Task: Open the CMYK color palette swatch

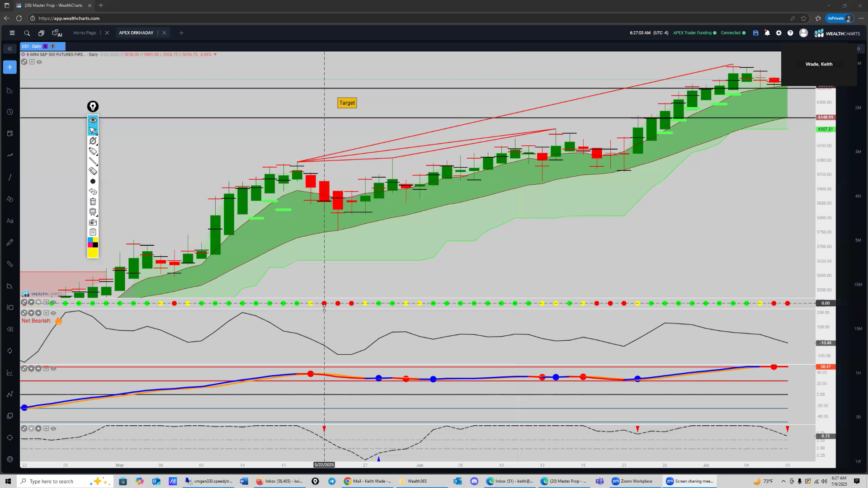Action: (x=93, y=242)
